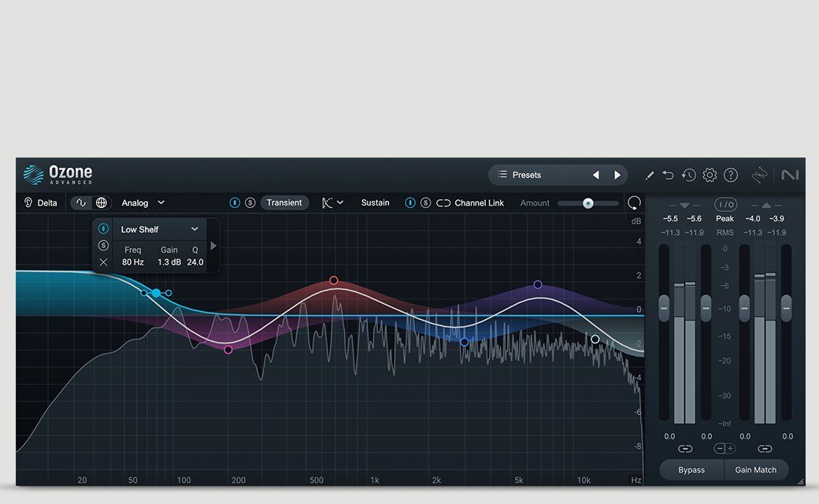Go to the previous preset
The height and width of the screenshot is (504, 819).
click(596, 175)
